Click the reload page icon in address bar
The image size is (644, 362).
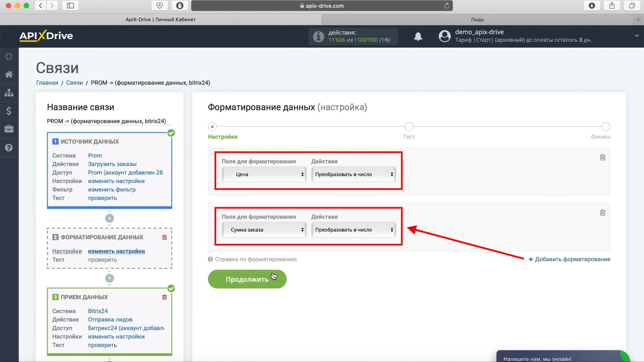tap(447, 5)
